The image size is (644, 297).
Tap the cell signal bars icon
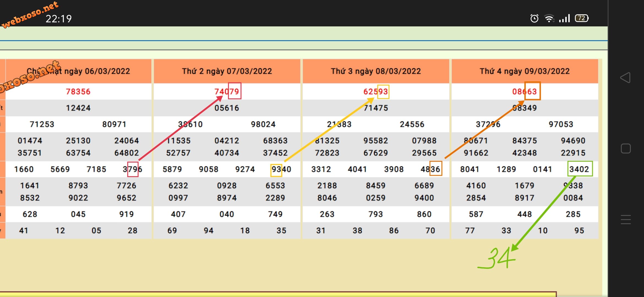(564, 18)
